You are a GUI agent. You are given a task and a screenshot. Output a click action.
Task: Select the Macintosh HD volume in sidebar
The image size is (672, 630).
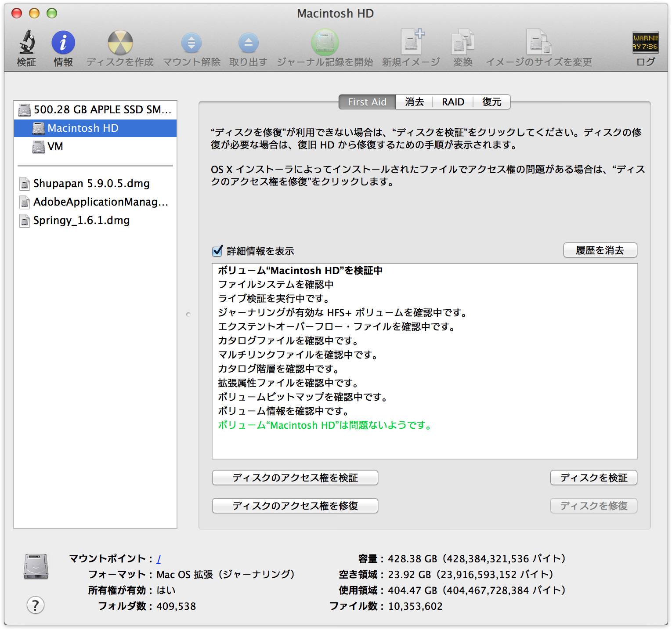tap(95, 128)
